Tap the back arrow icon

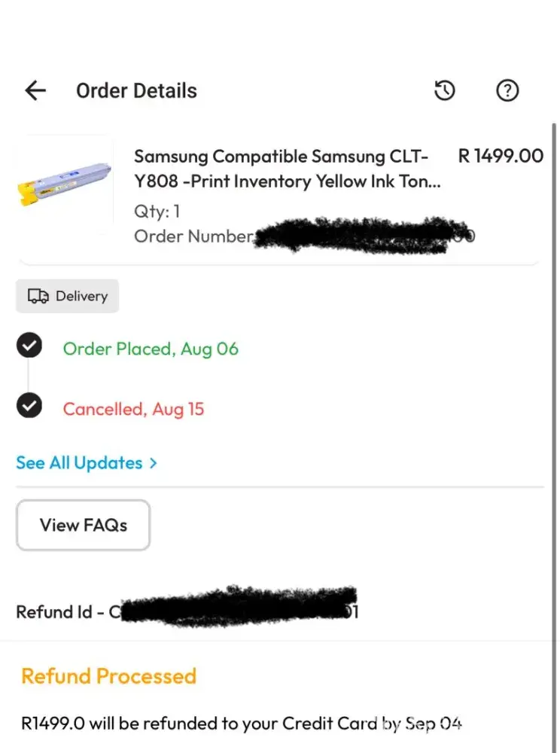[35, 91]
